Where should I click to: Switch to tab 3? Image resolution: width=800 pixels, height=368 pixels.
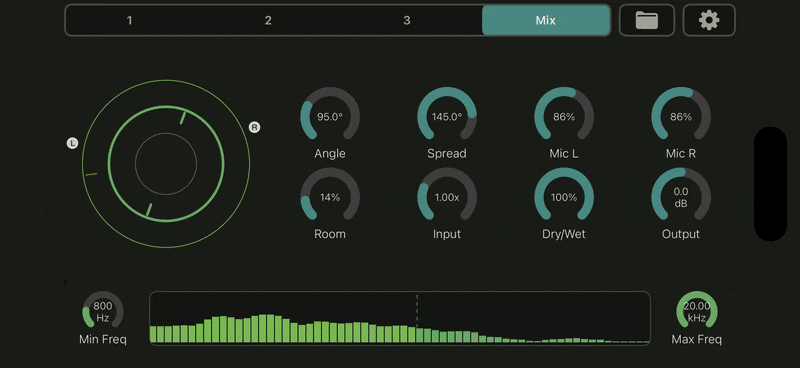tap(407, 20)
